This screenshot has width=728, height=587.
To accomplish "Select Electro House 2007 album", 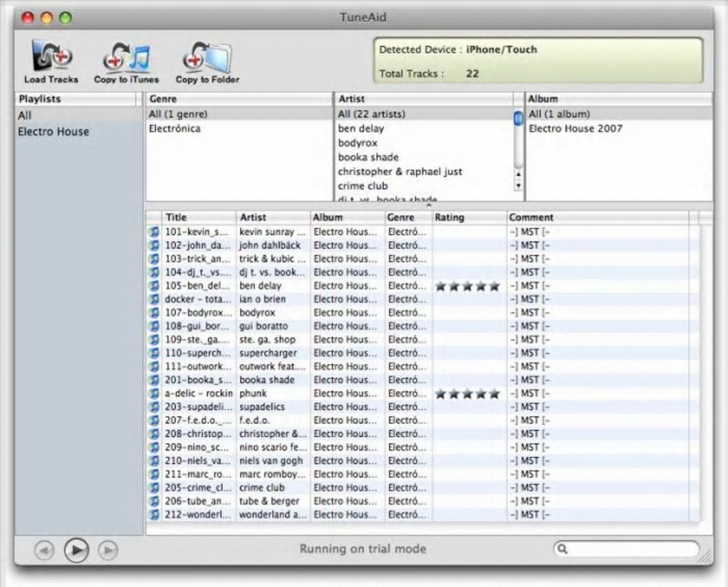I will pyautogui.click(x=619, y=129).
